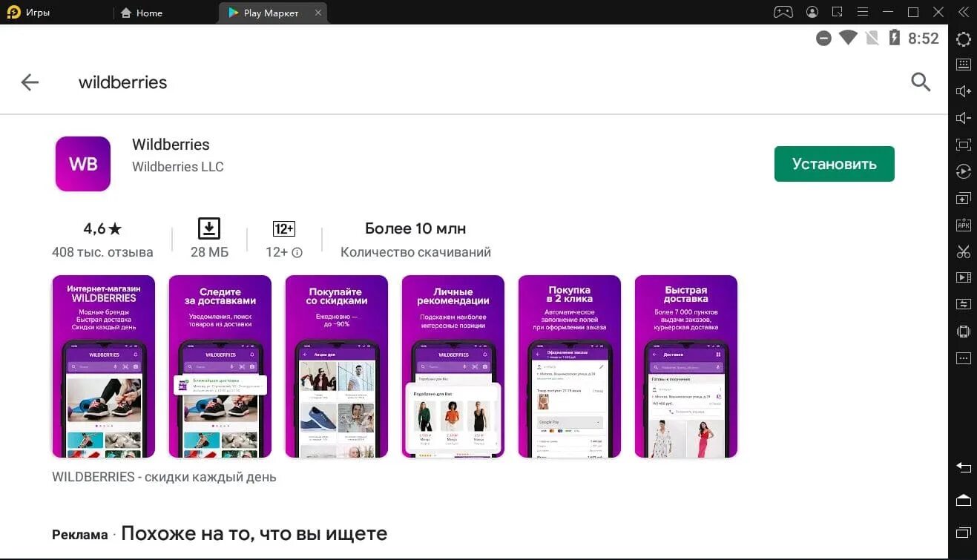
Task: Click the no-SIM status icon
Action: [873, 39]
